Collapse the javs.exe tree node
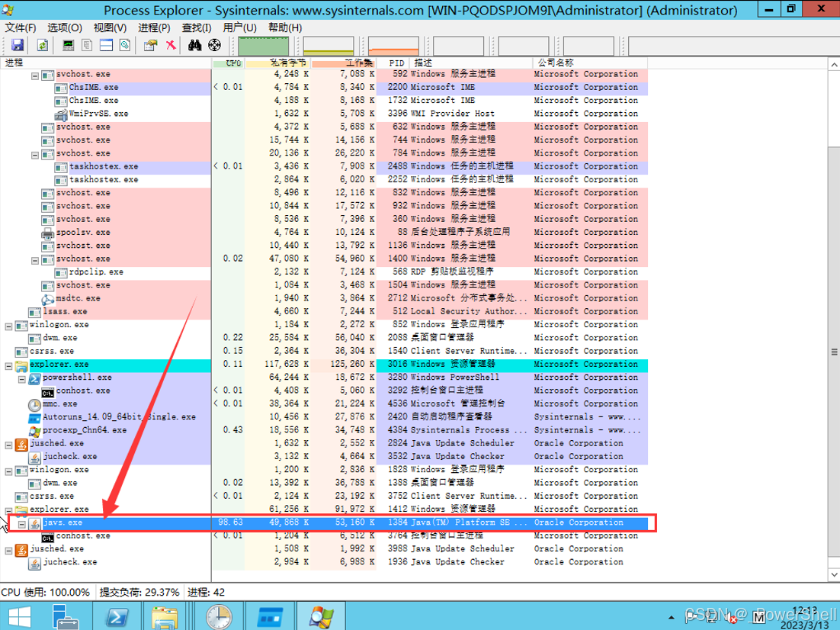This screenshot has height=630, width=840. tap(22, 525)
